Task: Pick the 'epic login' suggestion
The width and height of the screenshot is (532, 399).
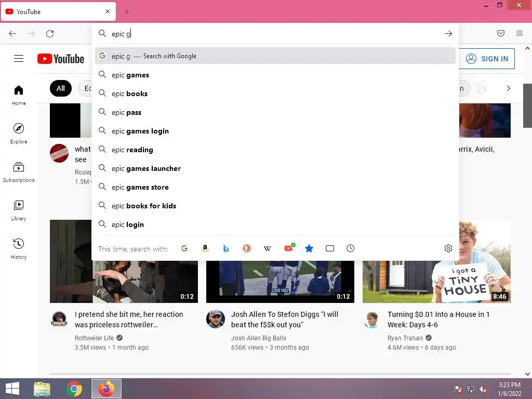Action: point(275,224)
